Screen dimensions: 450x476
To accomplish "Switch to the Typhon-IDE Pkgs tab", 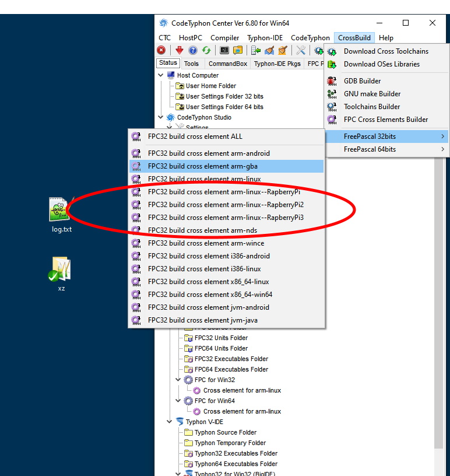I will pos(277,64).
